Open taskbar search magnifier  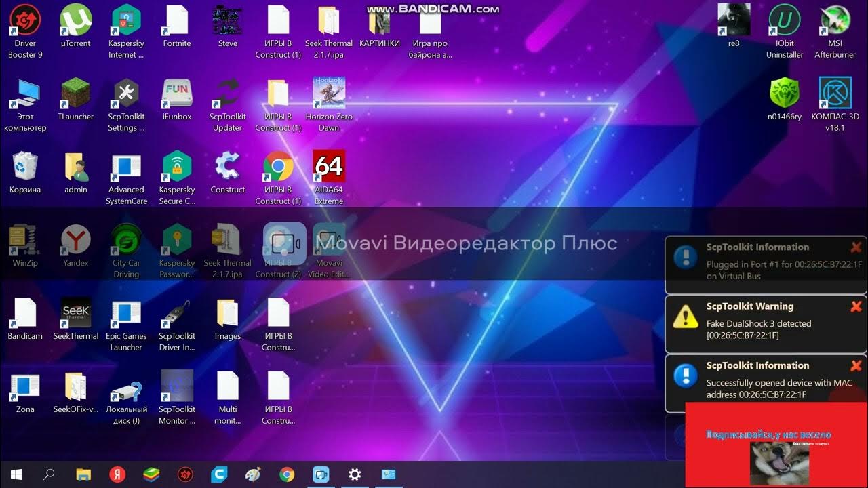click(x=49, y=474)
